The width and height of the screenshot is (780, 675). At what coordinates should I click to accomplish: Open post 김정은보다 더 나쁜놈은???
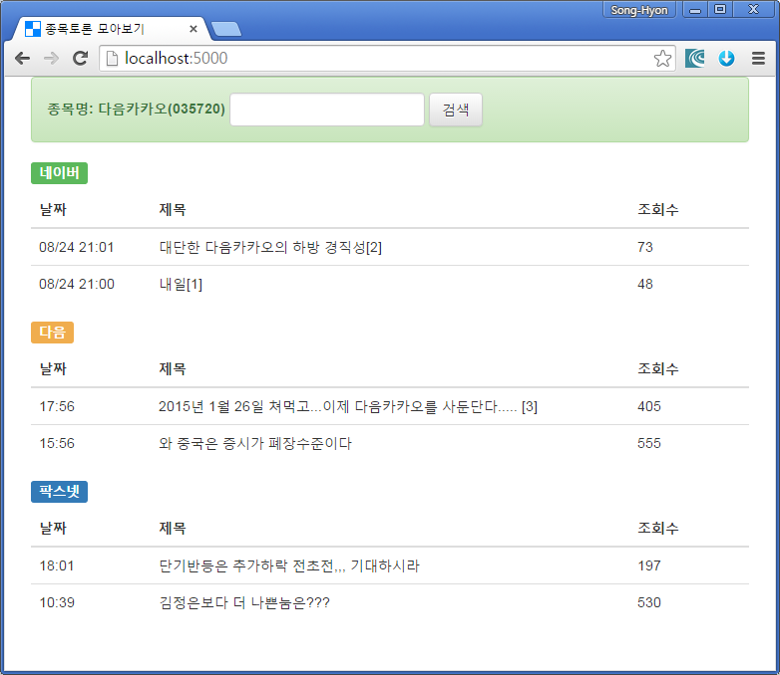pos(244,603)
